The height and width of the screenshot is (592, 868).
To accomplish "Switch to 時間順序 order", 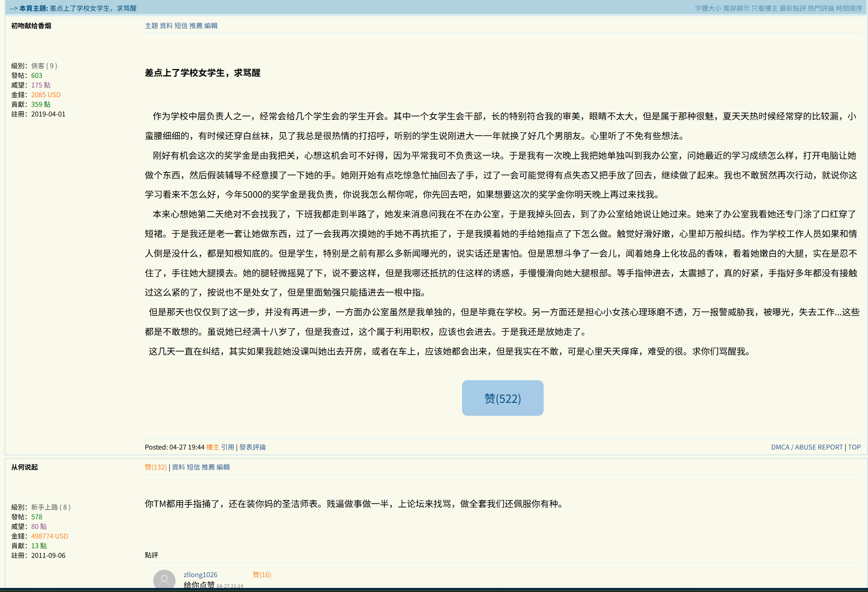I will (849, 8).
